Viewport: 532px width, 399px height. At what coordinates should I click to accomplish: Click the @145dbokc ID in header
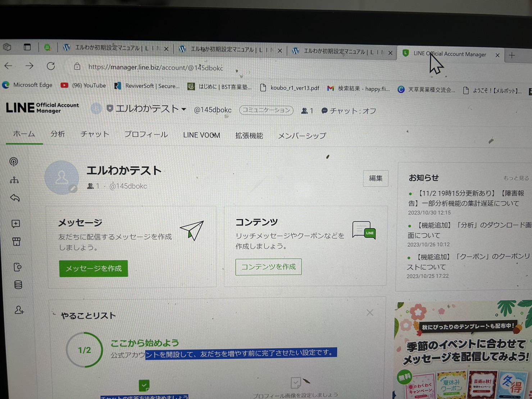click(213, 110)
